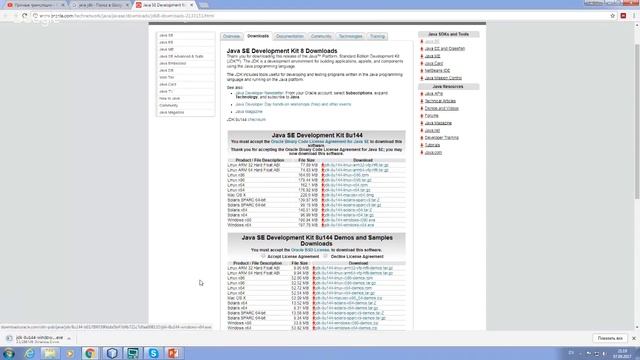The width and height of the screenshot is (640, 360).
Task: Expand options arrow for jdk-8u144 download item
Action: point(69,338)
